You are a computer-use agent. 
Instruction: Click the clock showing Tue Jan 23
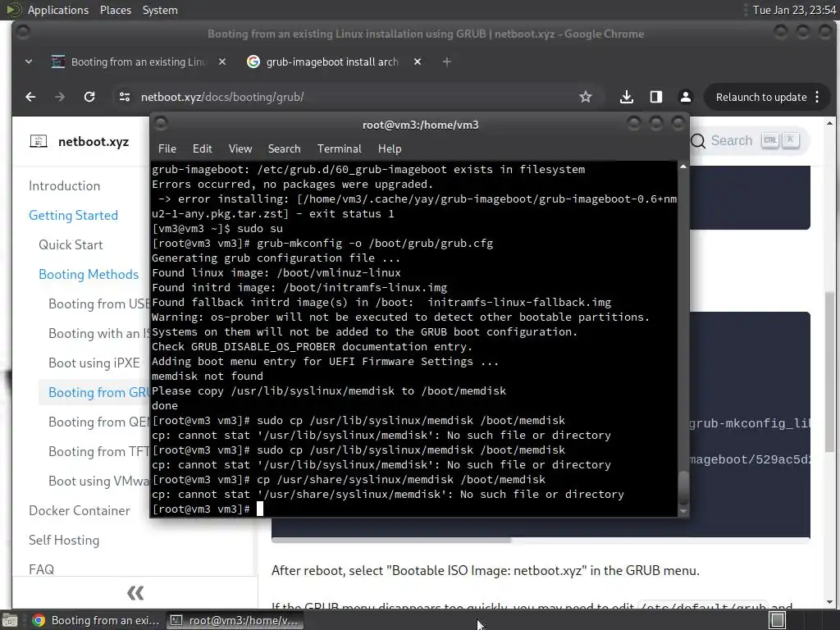pyautogui.click(x=794, y=10)
